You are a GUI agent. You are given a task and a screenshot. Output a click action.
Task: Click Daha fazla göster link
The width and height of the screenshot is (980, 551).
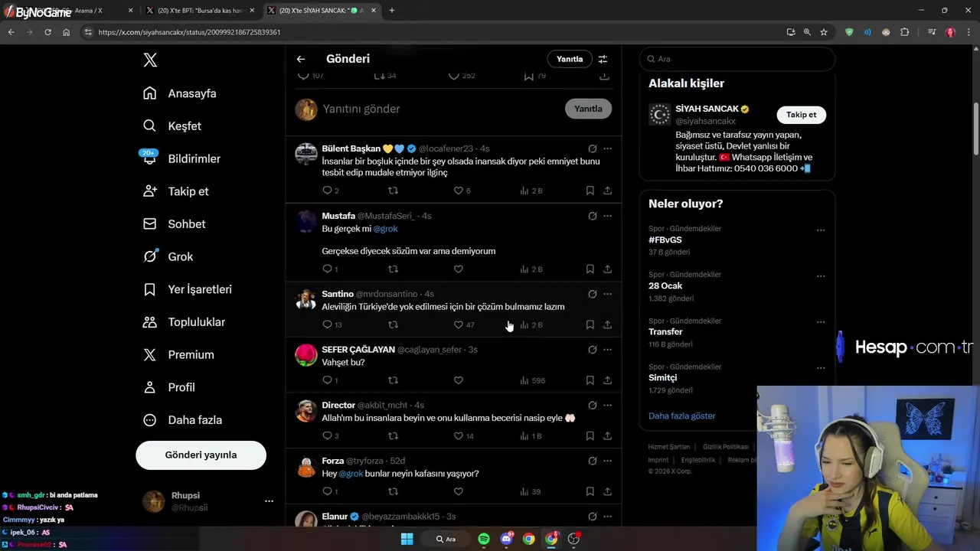[682, 416]
